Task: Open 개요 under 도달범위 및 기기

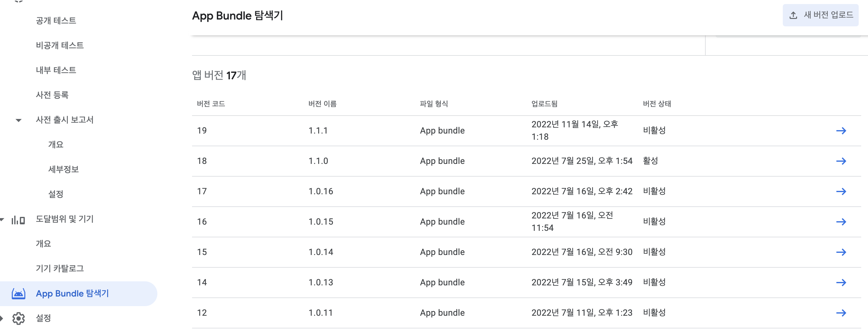Action: [x=43, y=243]
